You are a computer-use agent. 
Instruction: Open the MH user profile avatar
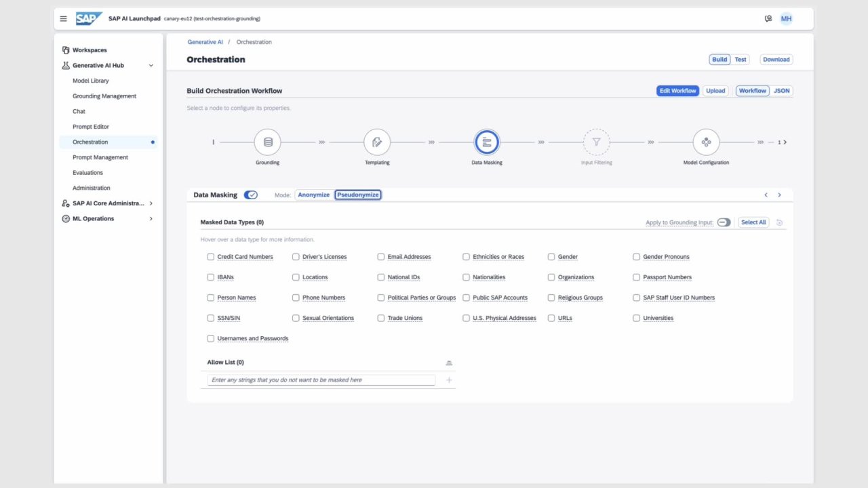786,19
